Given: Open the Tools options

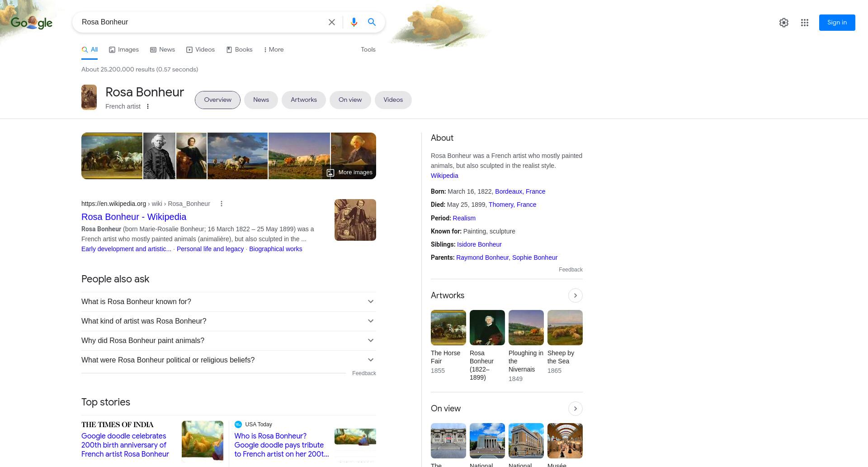Looking at the screenshot, I should click(368, 50).
